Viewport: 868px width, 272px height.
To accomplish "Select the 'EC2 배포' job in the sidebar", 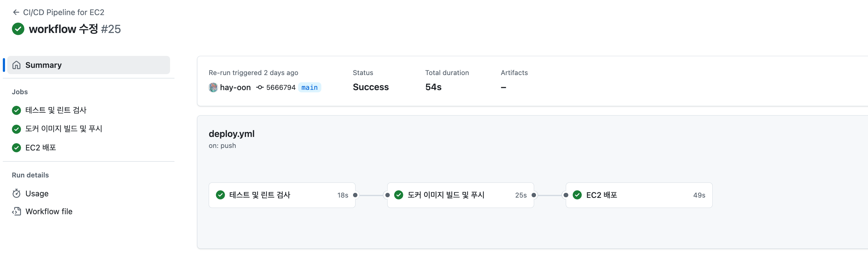I will 40,148.
